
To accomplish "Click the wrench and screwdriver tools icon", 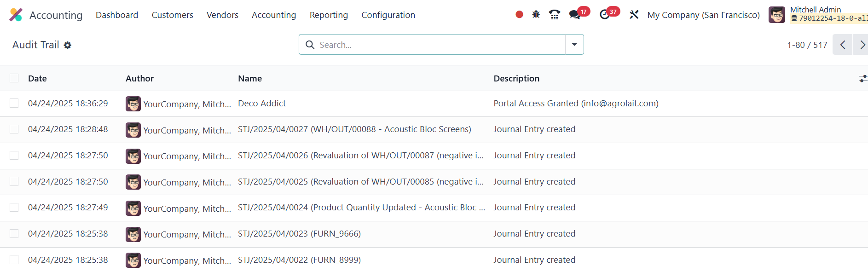I will click(x=634, y=15).
